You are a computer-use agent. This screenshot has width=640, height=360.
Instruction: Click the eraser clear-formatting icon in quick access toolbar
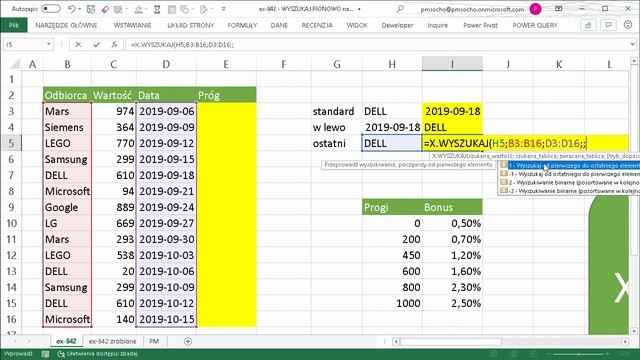(105, 9)
